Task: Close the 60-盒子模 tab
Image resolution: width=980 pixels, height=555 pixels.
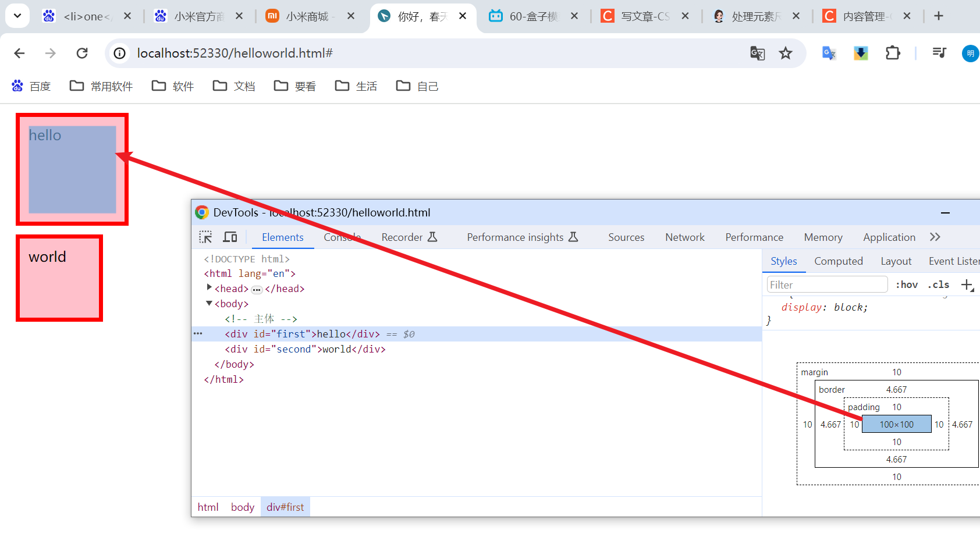Action: coord(574,16)
